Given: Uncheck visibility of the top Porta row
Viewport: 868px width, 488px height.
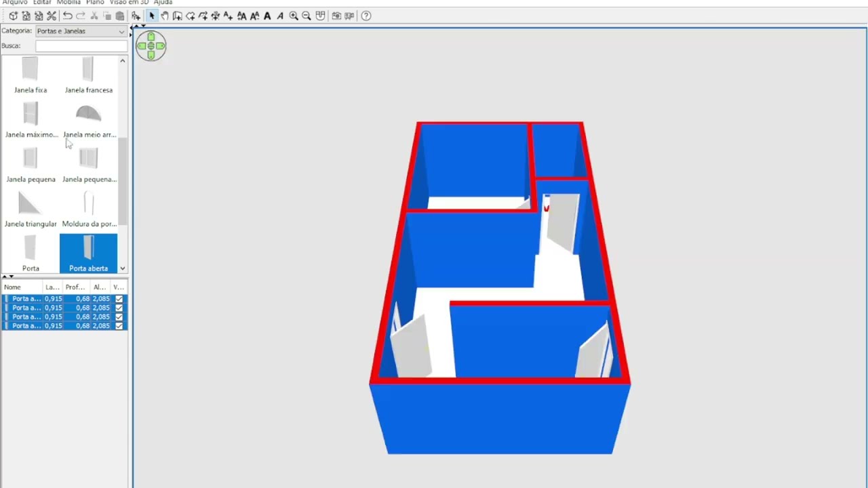Looking at the screenshot, I should (x=119, y=299).
